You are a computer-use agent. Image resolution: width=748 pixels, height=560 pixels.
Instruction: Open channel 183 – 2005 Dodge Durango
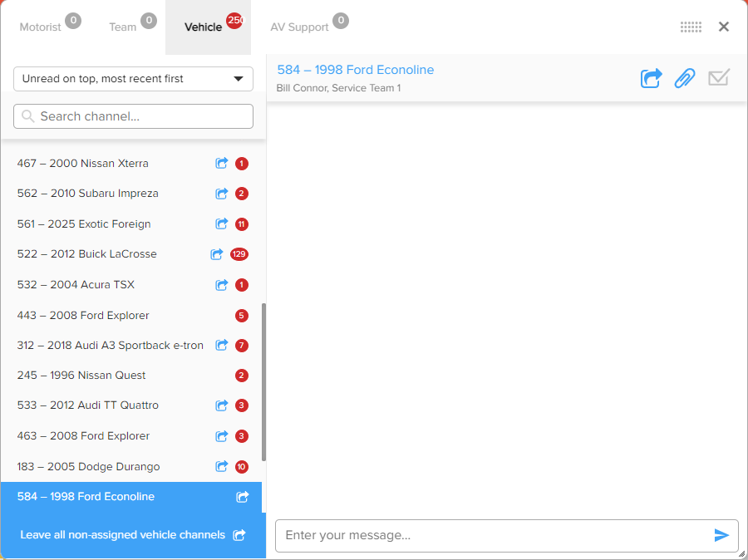point(131,466)
